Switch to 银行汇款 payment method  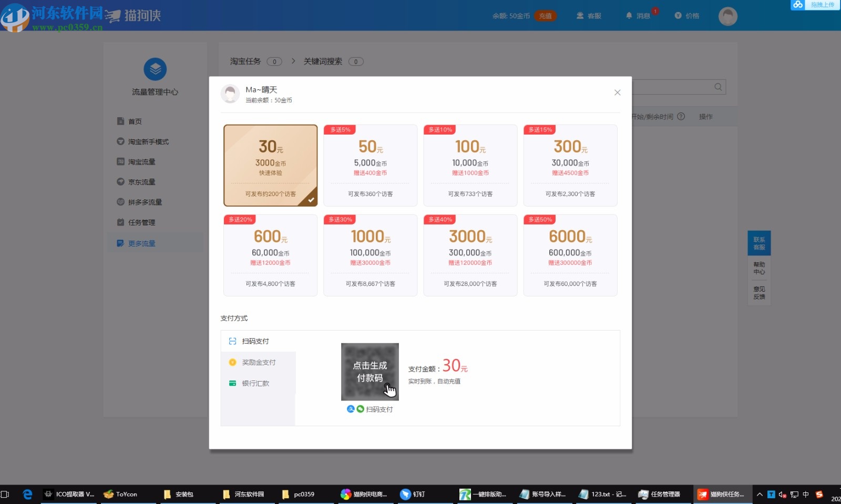258,383
